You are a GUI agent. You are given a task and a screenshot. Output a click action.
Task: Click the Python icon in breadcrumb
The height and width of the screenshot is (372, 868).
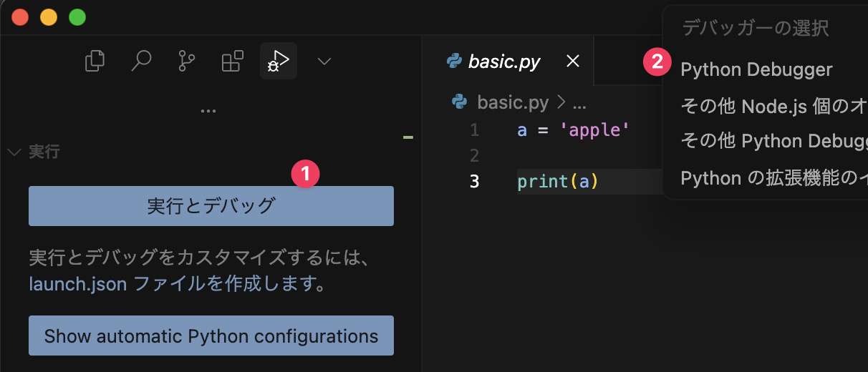[x=460, y=102]
